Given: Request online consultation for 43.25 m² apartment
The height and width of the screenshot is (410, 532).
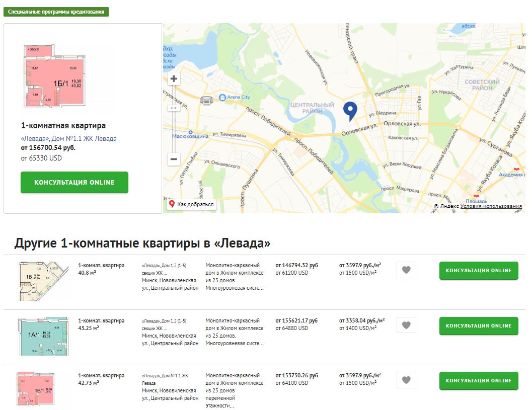Looking at the screenshot, I should [478, 325].
